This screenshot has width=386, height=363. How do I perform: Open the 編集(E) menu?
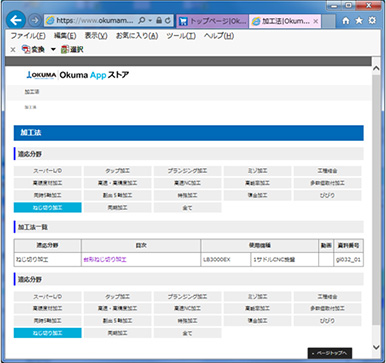65,36
